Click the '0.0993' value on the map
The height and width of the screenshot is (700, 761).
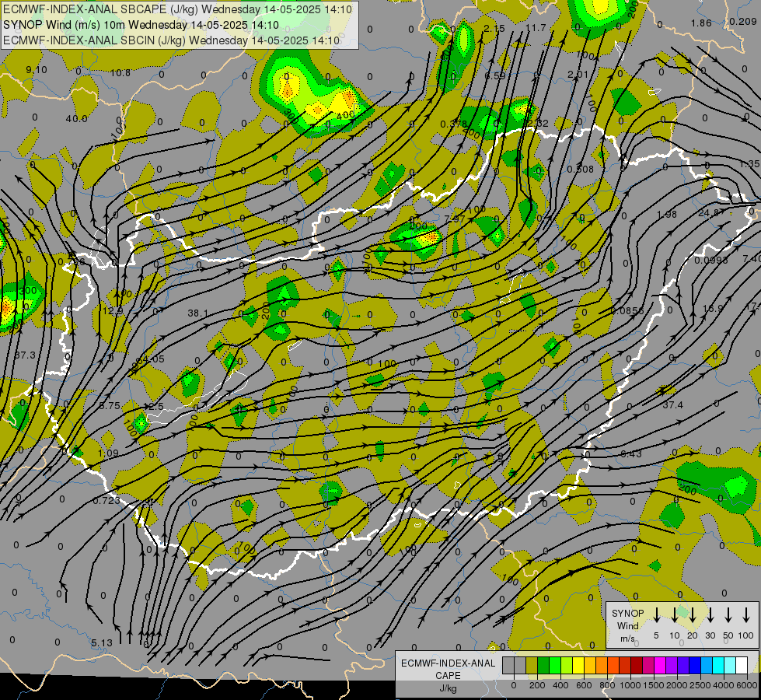click(x=711, y=261)
